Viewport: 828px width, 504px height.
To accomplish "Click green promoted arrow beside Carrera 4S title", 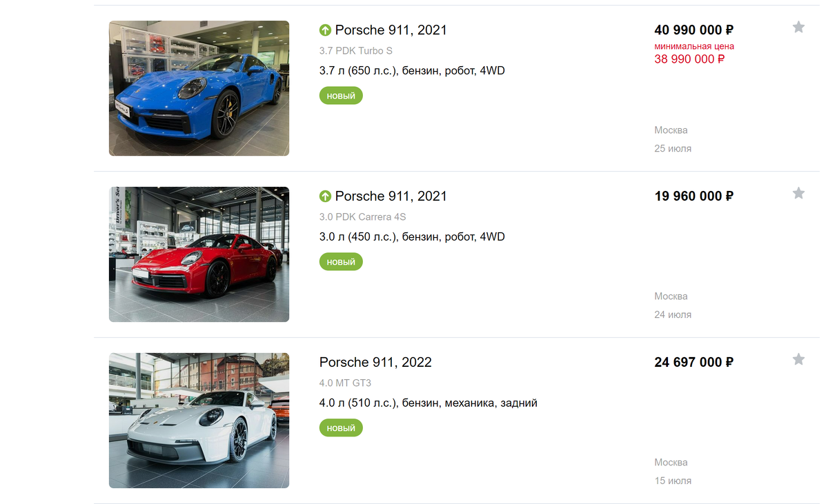I will 326,196.
